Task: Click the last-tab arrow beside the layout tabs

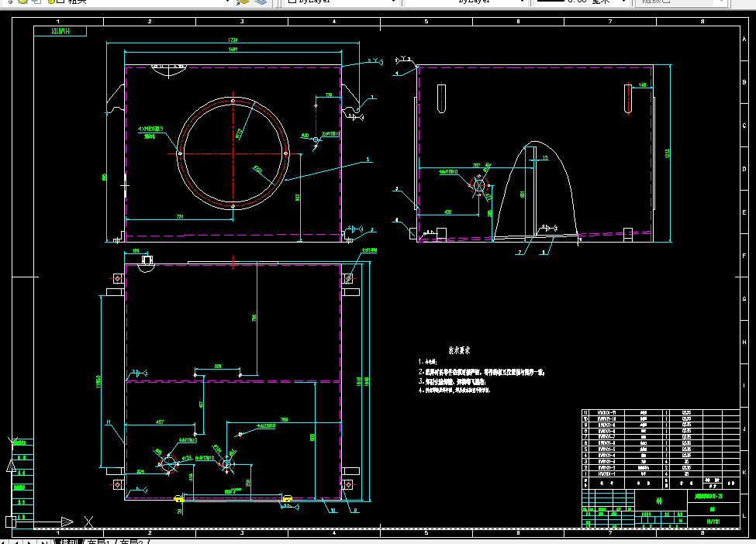Action: pos(43,542)
